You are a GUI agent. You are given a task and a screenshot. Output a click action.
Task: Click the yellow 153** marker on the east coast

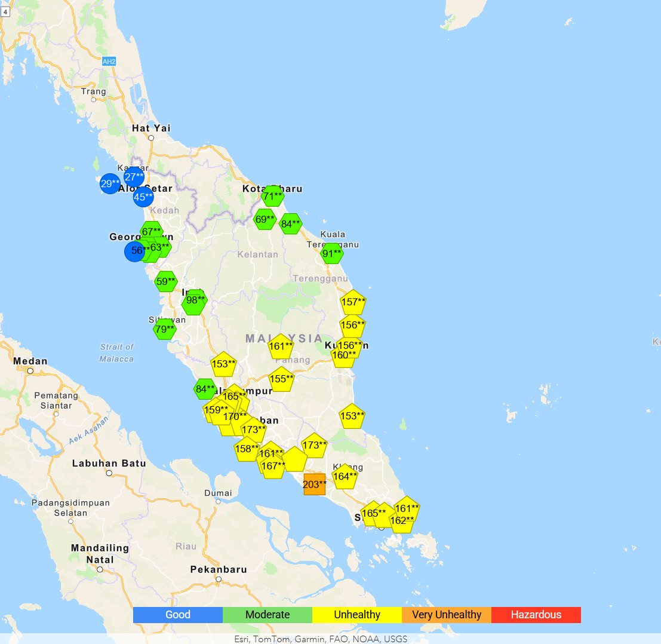pyautogui.click(x=352, y=416)
